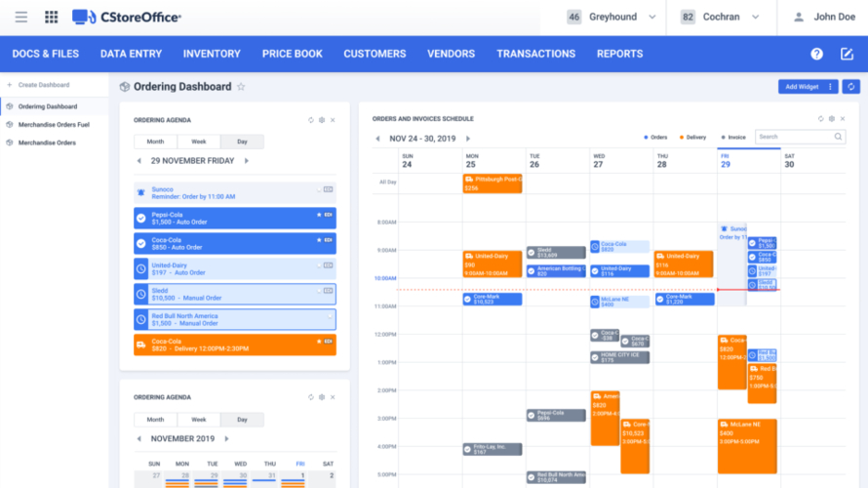The image size is (868, 488).
Task: Click the Sunoco reminder bell icon
Action: (x=141, y=193)
